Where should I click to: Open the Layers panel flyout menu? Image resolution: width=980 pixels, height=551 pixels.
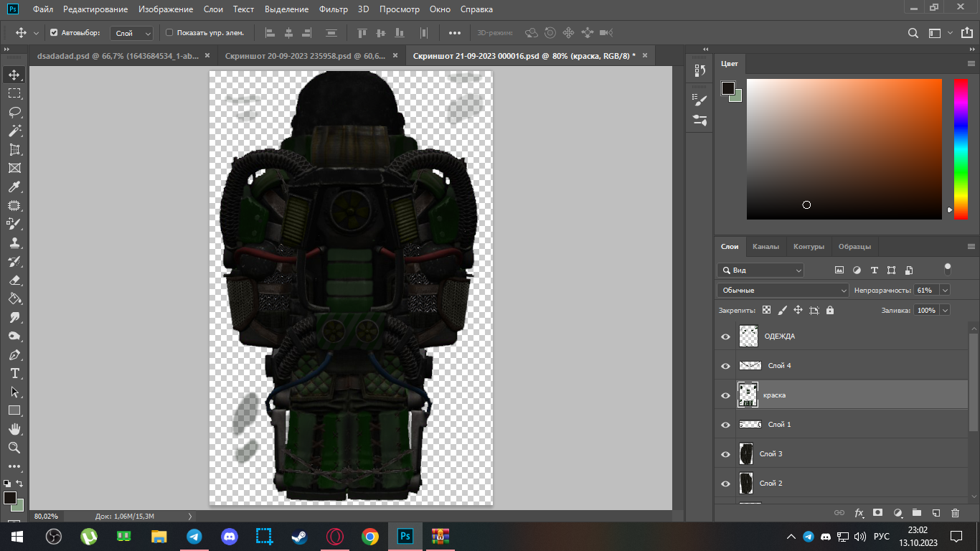coord(971,246)
